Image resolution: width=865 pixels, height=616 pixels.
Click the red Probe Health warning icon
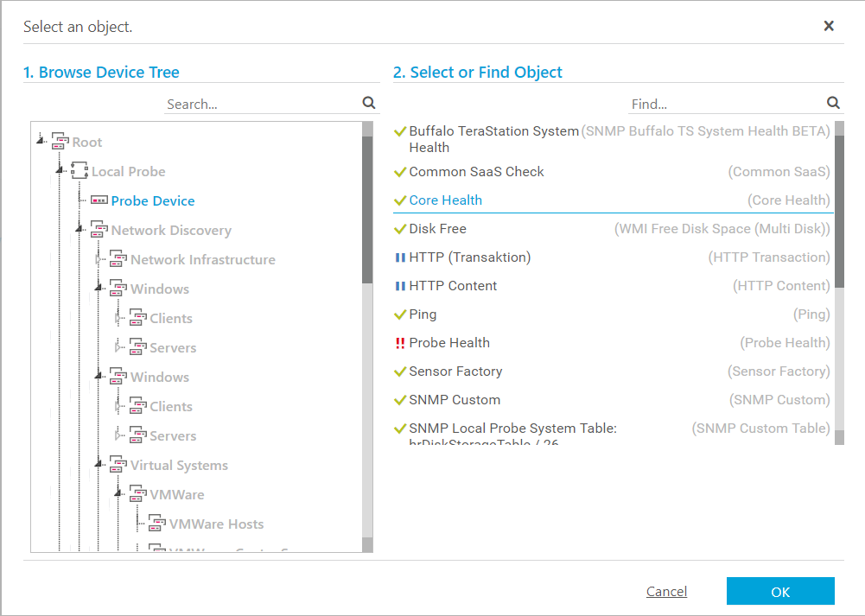click(x=399, y=343)
